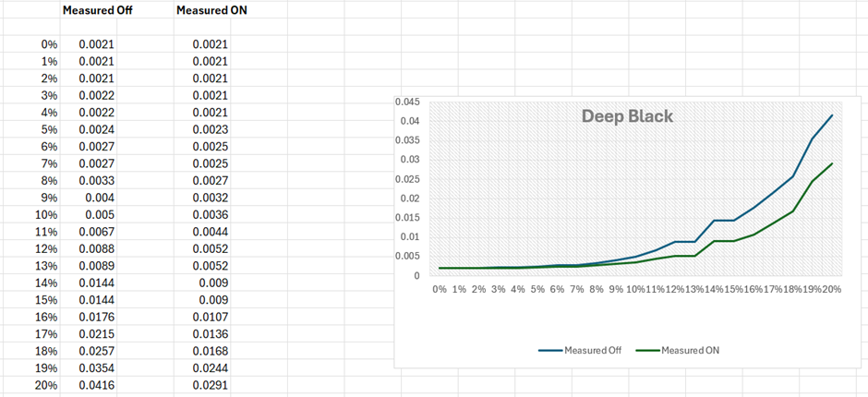
Task: Select the Measured ON column header cell
Action: coord(211,11)
